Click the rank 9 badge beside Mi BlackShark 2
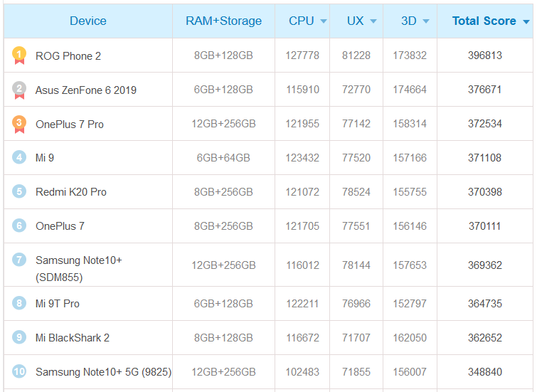Screen dimensions: 537x392 (19, 337)
